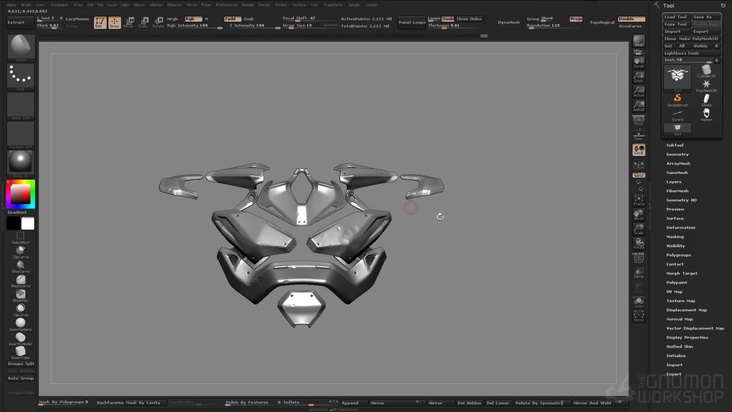Screen dimensions: 732x412
Task: Click the BPR render icon
Action: click(x=639, y=42)
